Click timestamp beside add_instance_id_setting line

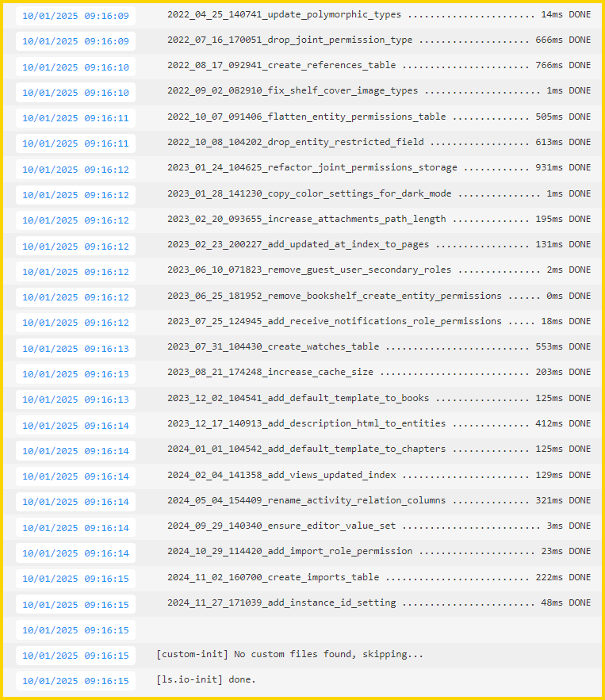click(75, 605)
